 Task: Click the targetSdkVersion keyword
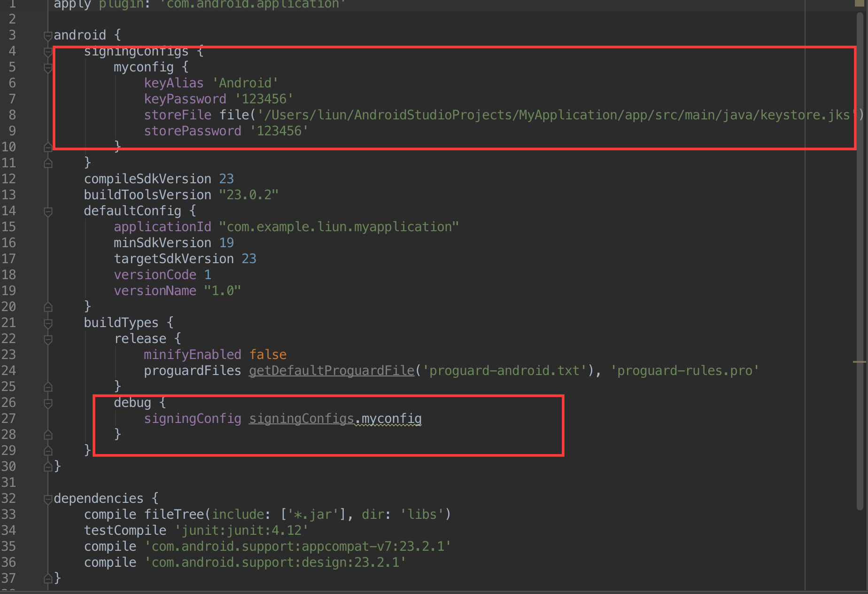tap(174, 259)
